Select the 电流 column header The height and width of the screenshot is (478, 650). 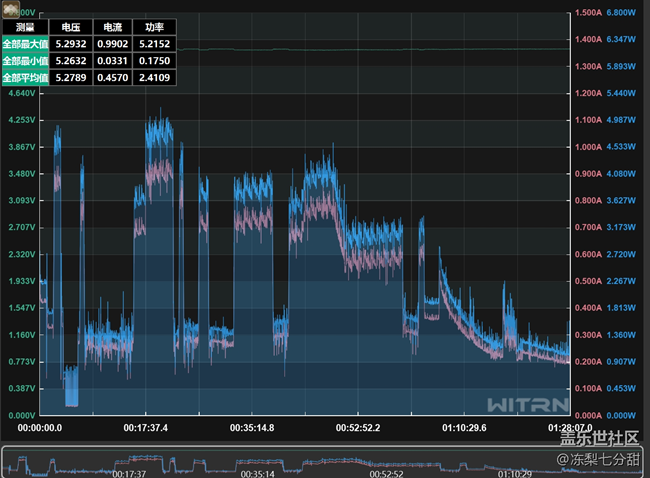(111, 28)
